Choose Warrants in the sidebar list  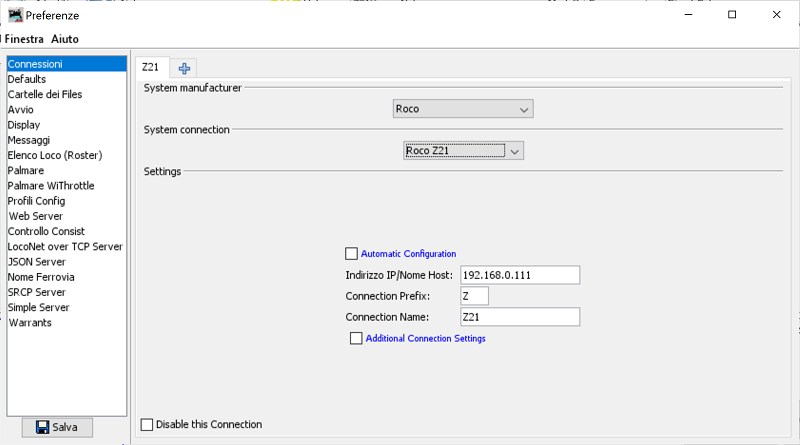tap(30, 323)
